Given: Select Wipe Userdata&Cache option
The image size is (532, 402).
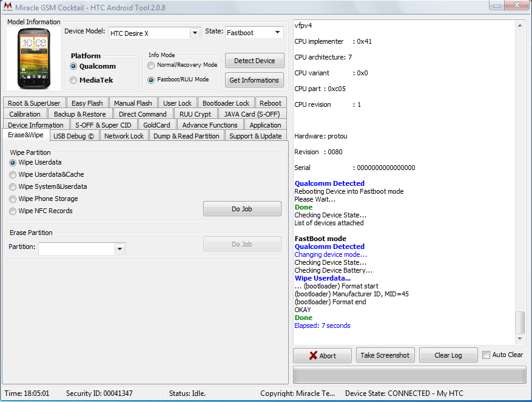Looking at the screenshot, I should (13, 175).
